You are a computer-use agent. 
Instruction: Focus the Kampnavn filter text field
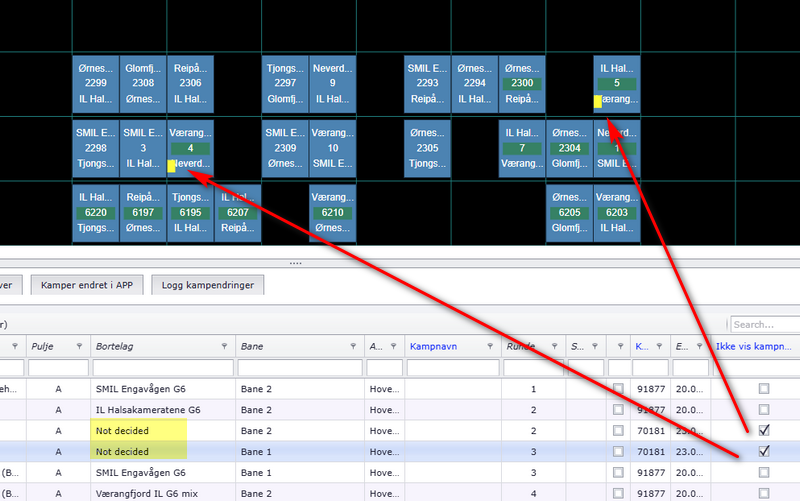[x=453, y=367]
